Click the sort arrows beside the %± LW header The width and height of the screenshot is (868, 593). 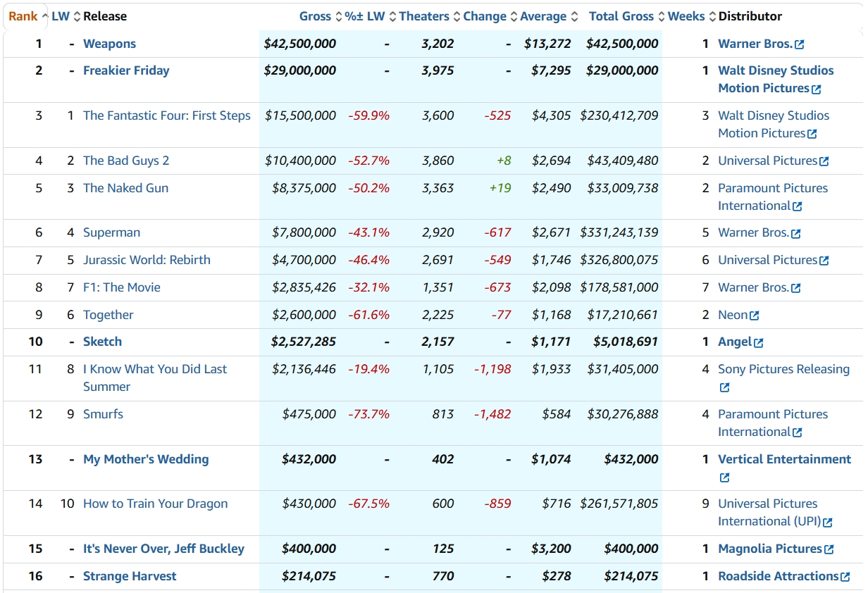(x=393, y=16)
